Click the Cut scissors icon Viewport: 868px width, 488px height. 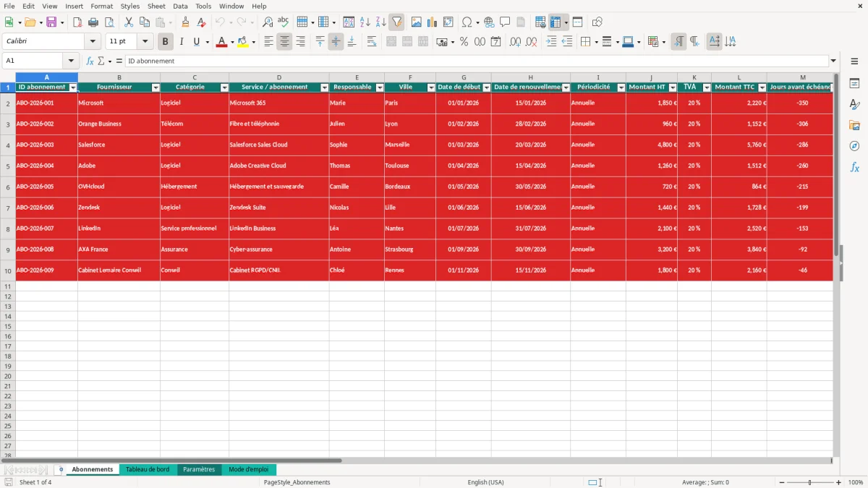click(x=129, y=22)
